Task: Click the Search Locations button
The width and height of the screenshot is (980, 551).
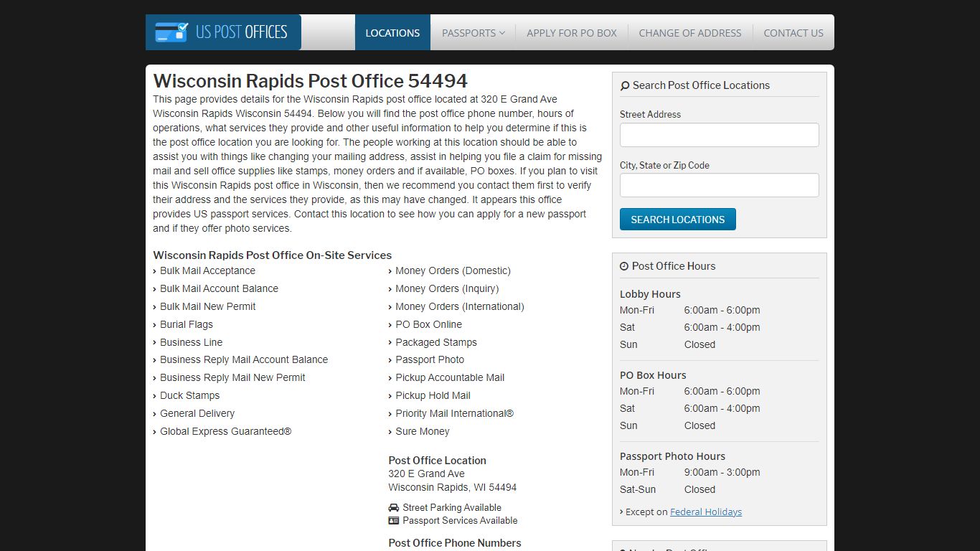Action: tap(678, 220)
